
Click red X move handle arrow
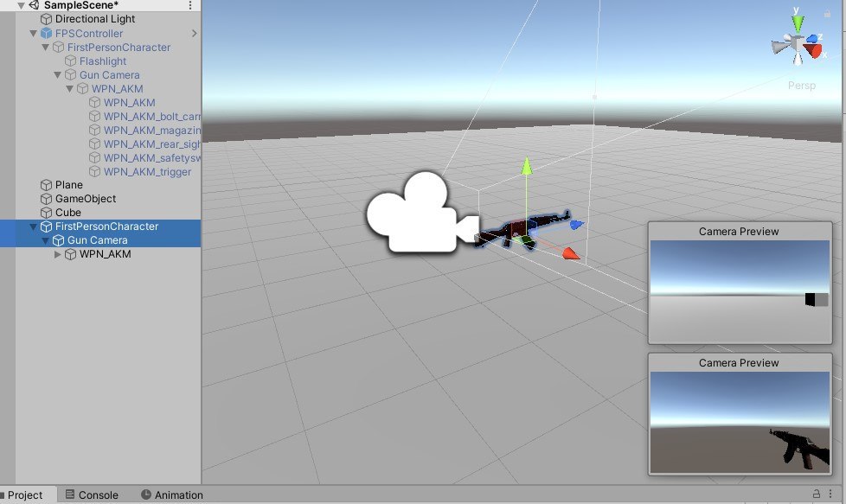click(571, 253)
